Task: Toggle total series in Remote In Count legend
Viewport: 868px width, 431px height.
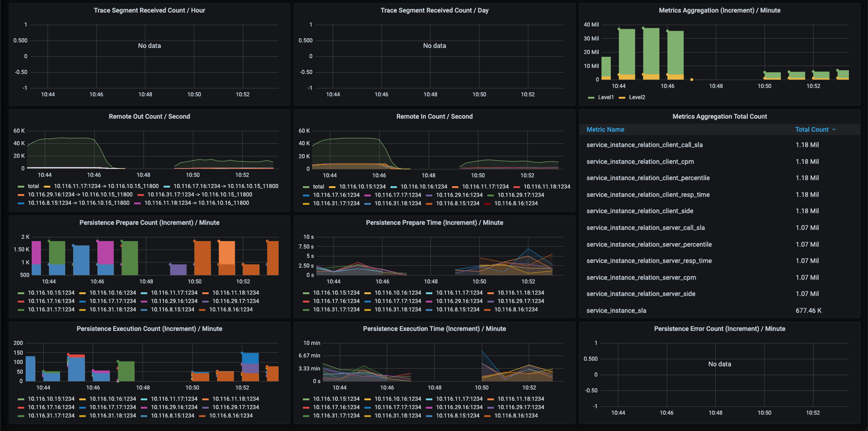Action: (x=319, y=187)
